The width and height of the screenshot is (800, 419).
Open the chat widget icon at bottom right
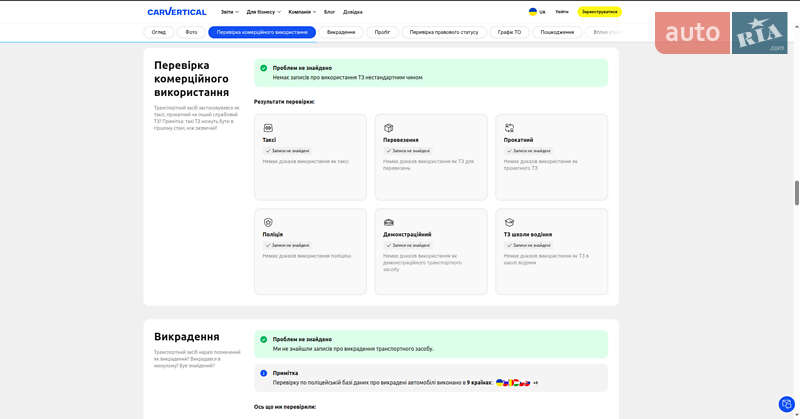pos(786,404)
